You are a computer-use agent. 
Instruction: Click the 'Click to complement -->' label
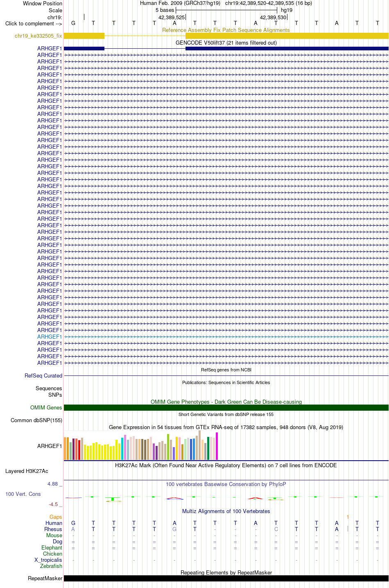click(x=34, y=23)
